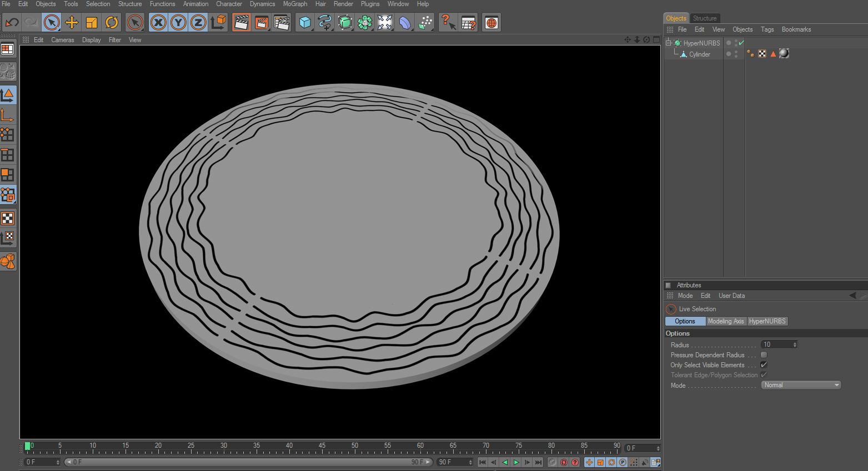
Task: Enable Pressure Dependent Radius checkbox
Action: click(764, 355)
